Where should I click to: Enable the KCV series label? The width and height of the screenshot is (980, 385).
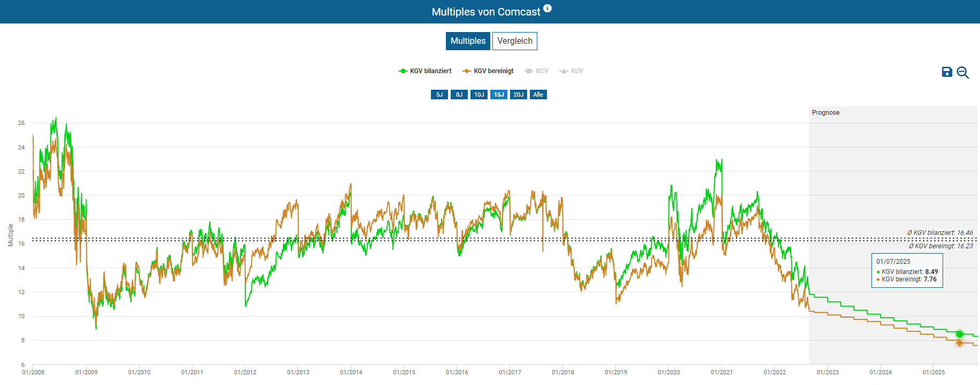coord(542,71)
